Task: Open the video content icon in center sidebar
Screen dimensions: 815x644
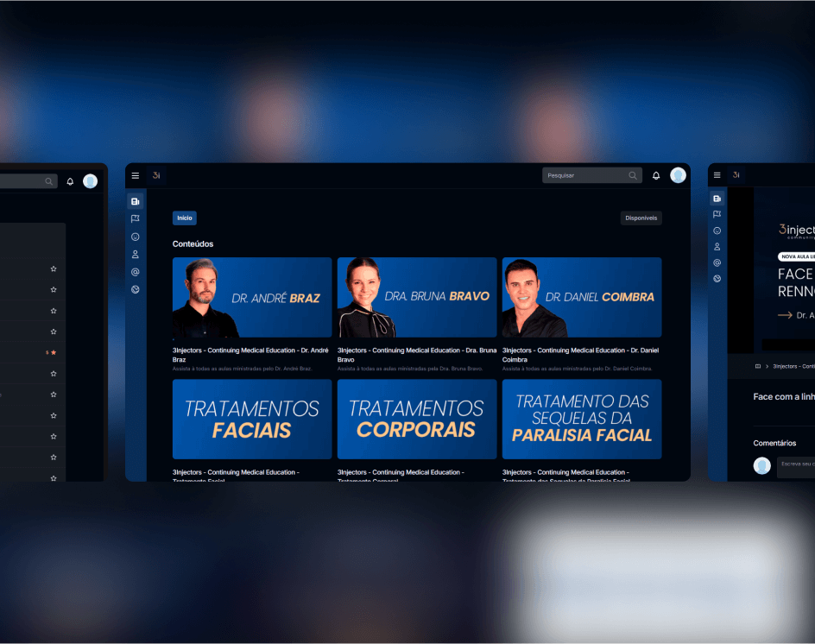Action: coord(135,201)
